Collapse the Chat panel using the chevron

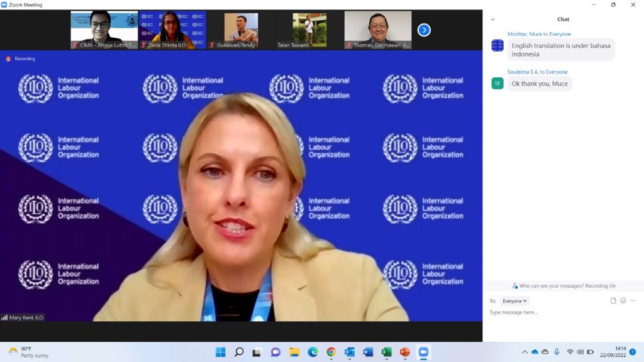[x=493, y=19]
